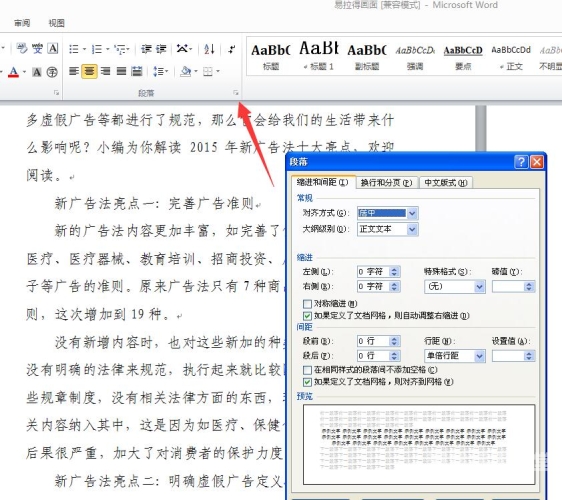Screen dimensions: 562x500
Task: Open 大纲级别 outline level dropdown
Action: click(412, 229)
